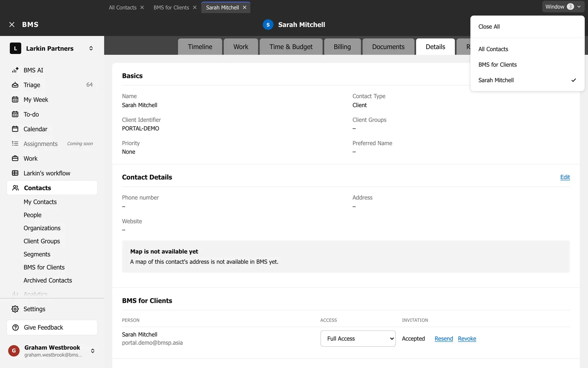Open the To-do icon

[15, 114]
